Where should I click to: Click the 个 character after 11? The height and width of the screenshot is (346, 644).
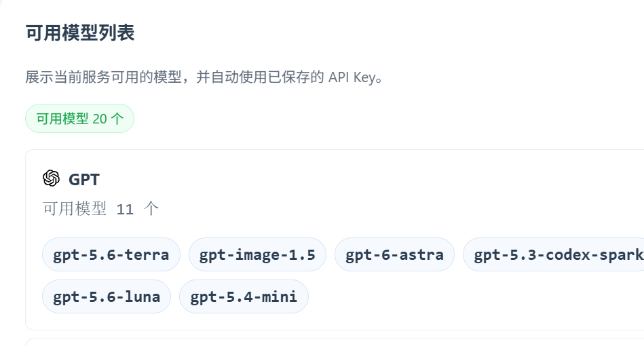[151, 208]
